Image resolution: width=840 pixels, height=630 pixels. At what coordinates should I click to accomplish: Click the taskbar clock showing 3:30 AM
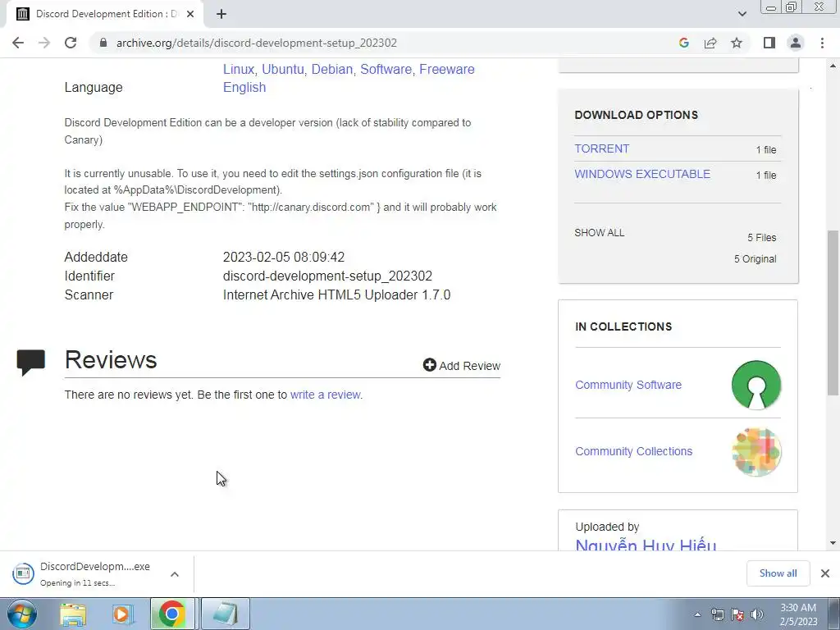click(798, 614)
